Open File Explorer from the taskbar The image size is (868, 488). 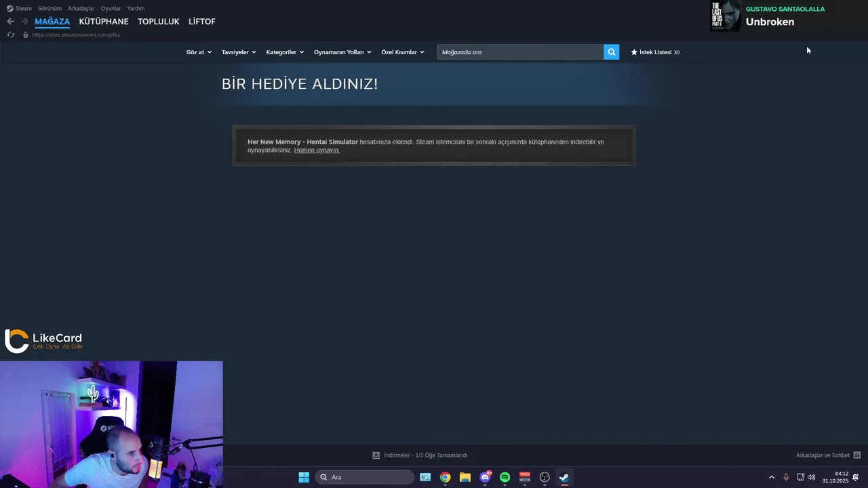[465, 477]
